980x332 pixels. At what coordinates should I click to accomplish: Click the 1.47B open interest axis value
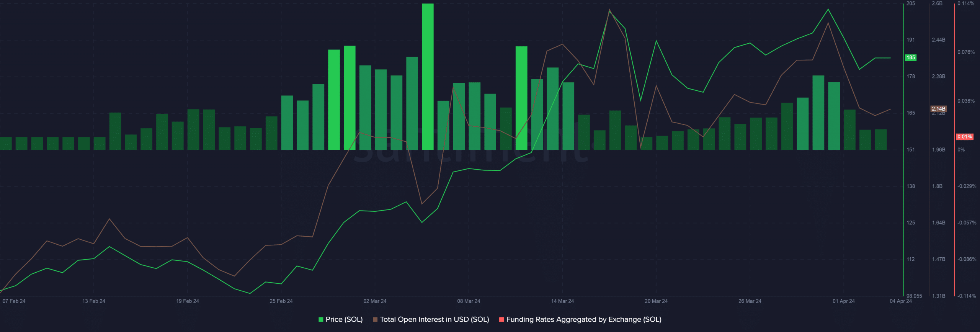[939, 259]
